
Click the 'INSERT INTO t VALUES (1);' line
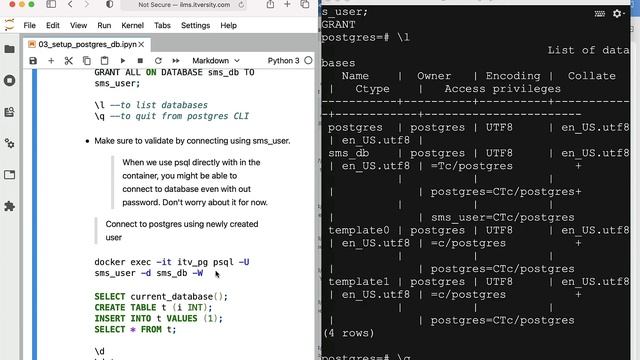(x=158, y=318)
